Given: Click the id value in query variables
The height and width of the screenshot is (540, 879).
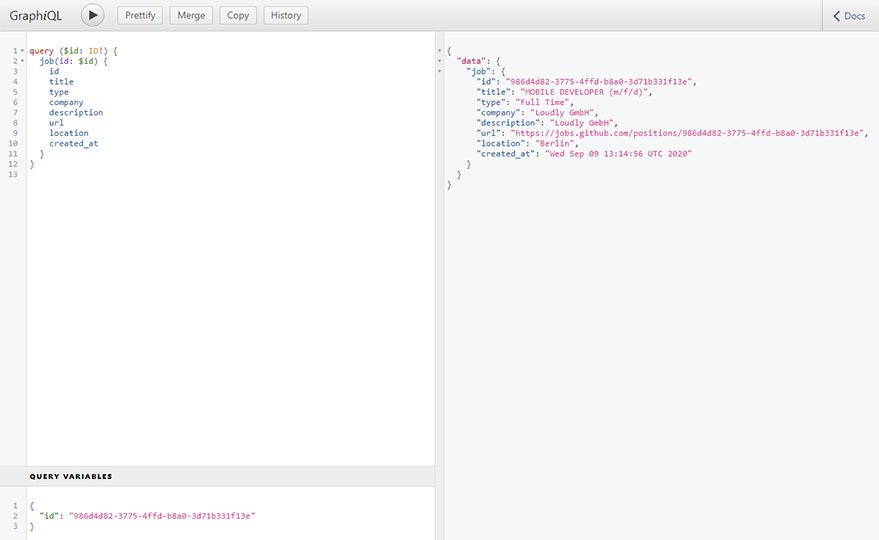Looking at the screenshot, I should (x=162, y=516).
